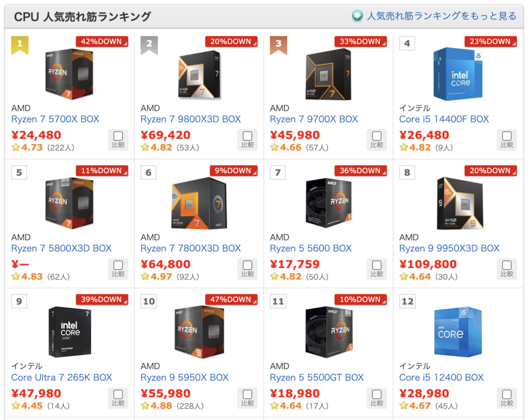Open the Ryzen 7 9800X3D BOX product link
This screenshot has width=530, height=420.
pos(190,119)
